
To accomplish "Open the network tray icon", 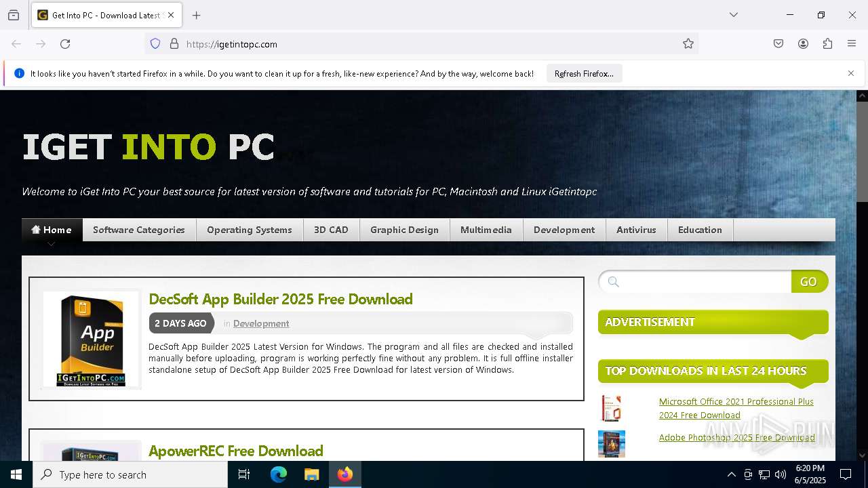I will click(764, 474).
